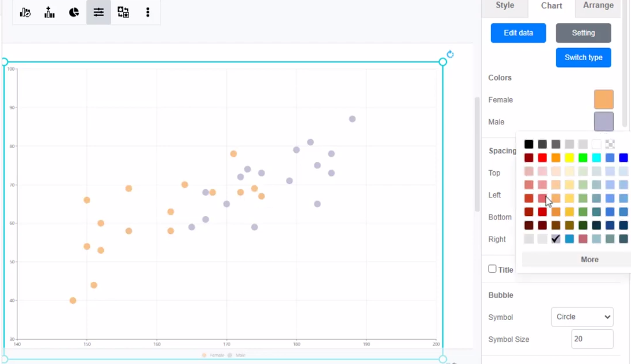
Task: Select the checked dark swatch in bottom palette row
Action: click(556, 239)
